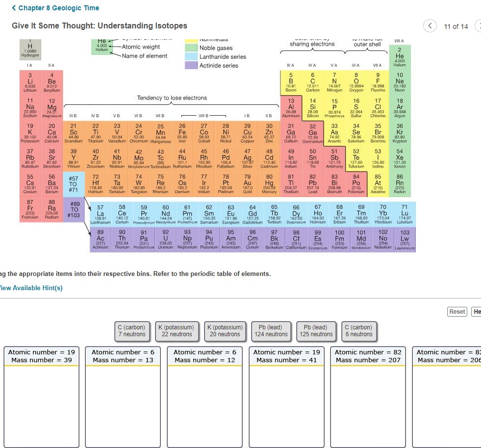Click the '#89 TO #103' actinide placeholder cell
Viewport: 481px width, 448px height.
tap(74, 210)
